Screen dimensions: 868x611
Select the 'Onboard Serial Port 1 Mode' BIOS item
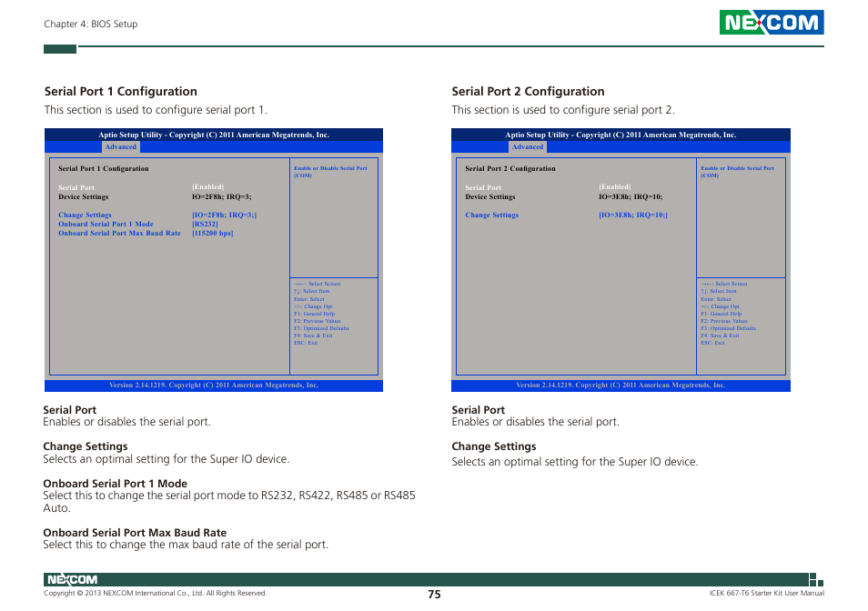click(x=106, y=225)
